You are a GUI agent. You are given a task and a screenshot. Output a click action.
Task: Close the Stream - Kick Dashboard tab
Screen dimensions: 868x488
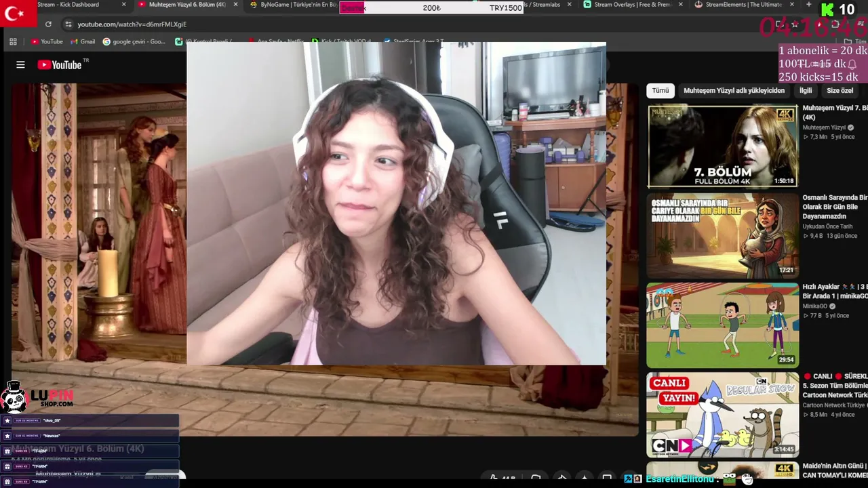pos(123,5)
